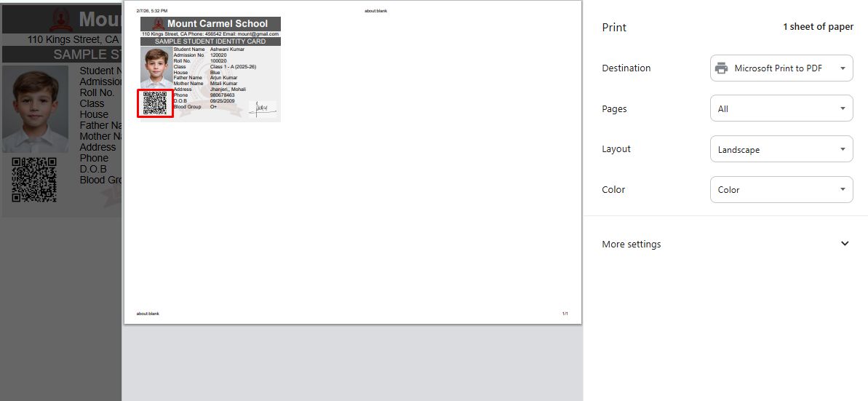Click the printer icon in the Destination field
Viewport: 868px width, 401px height.
[721, 68]
